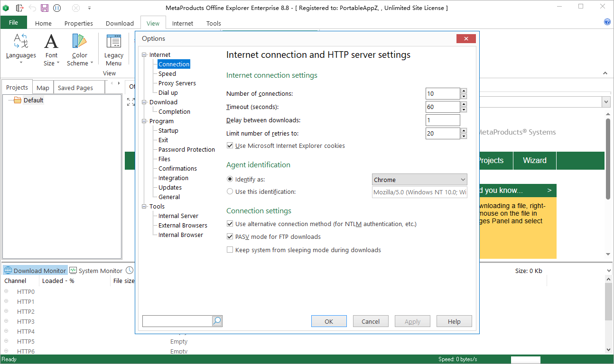The height and width of the screenshot is (364, 614).
Task: Click the Save icon in quick access toolbar
Action: click(45, 8)
